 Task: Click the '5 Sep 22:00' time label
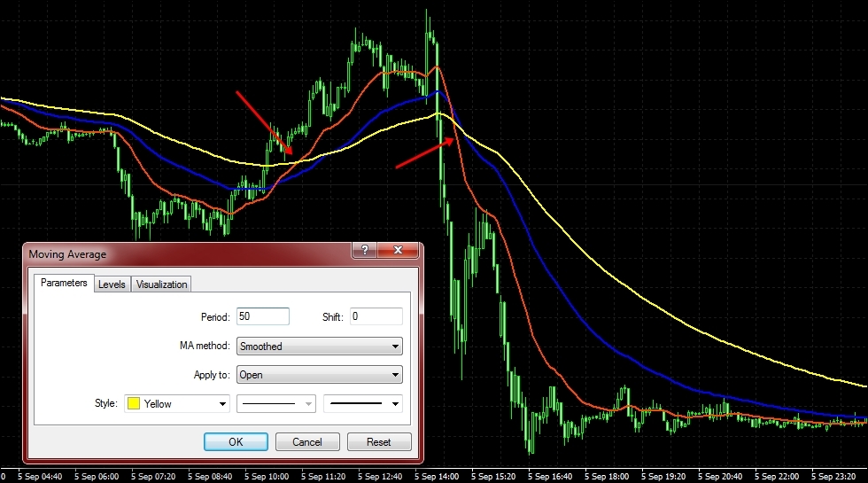778,477
